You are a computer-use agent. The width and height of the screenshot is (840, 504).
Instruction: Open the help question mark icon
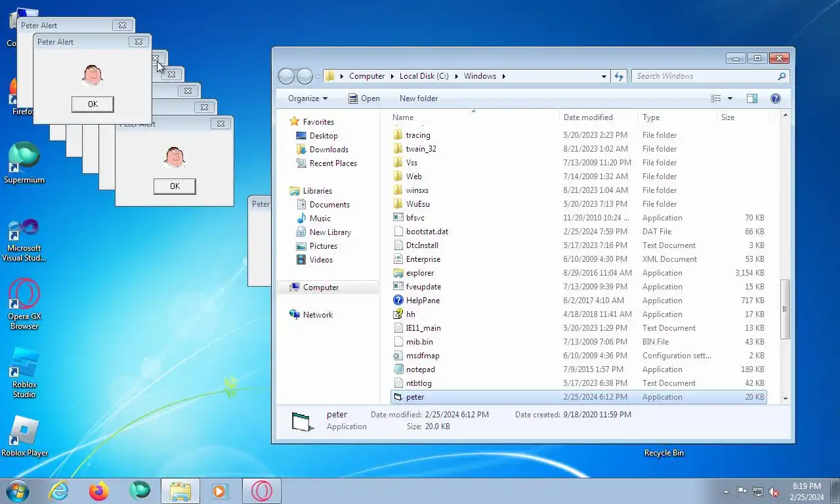(775, 98)
